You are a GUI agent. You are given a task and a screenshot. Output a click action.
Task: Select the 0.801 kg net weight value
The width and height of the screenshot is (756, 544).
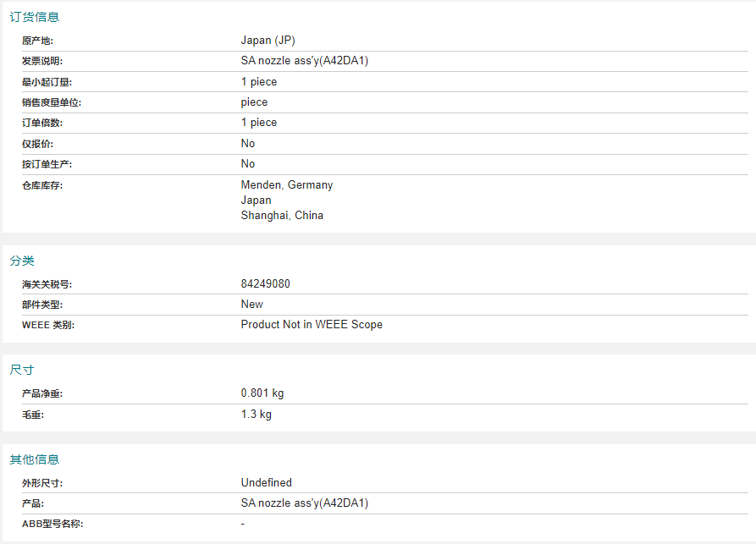(262, 393)
